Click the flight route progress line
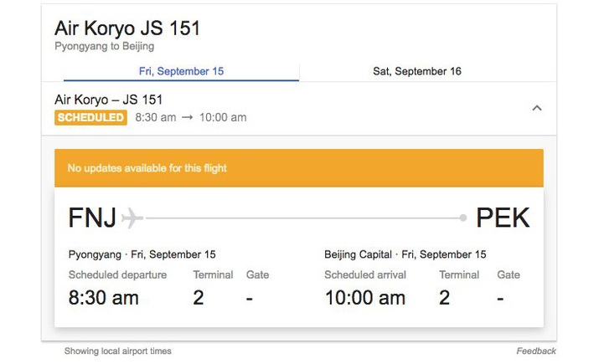 302,218
